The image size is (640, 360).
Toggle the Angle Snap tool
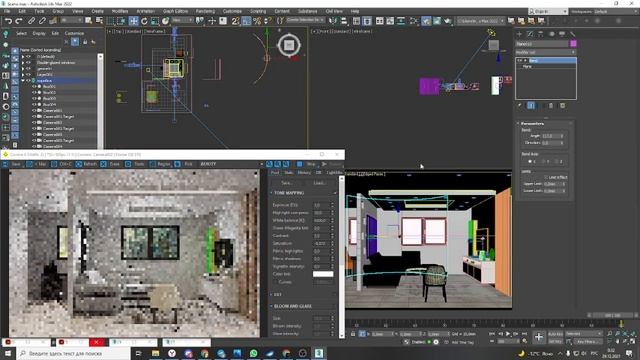coord(246,20)
